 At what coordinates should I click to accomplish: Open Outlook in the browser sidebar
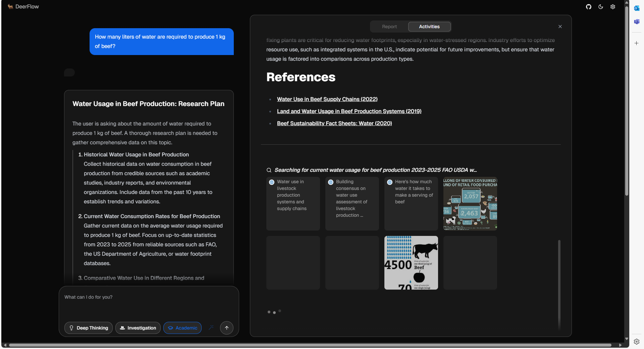(637, 8)
